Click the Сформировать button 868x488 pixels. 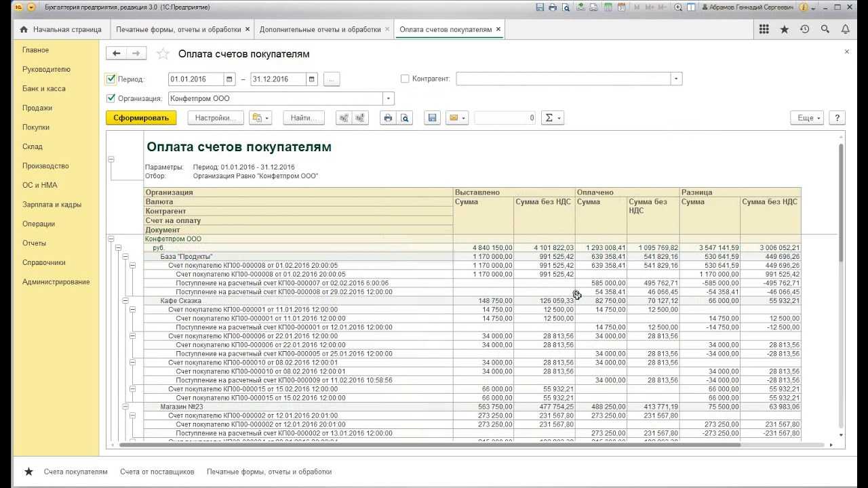coord(141,118)
